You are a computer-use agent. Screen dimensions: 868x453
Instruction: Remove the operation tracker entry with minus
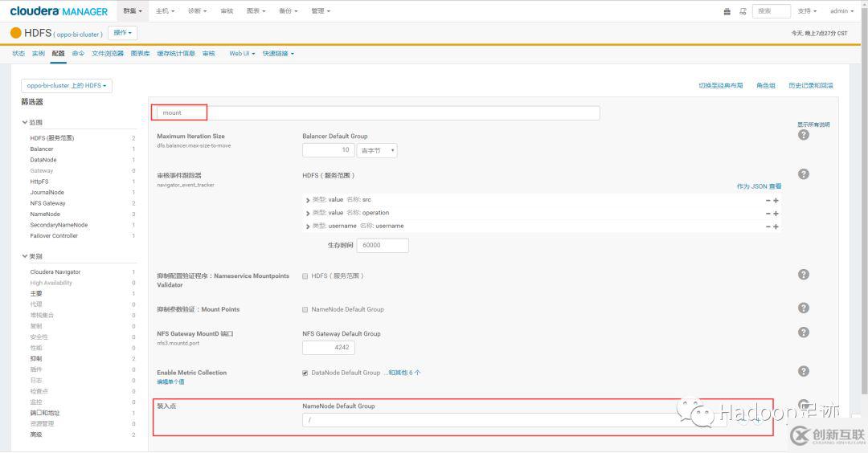point(768,214)
